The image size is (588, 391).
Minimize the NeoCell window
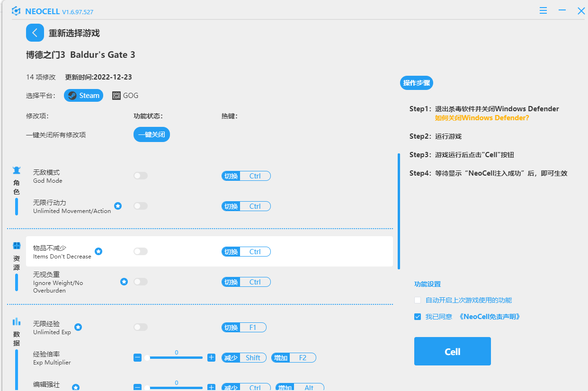[562, 10]
